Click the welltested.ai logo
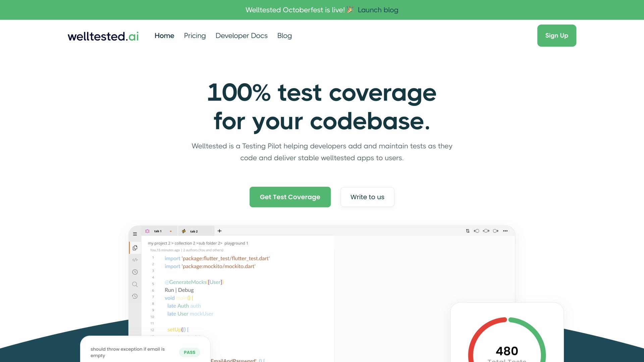The height and width of the screenshot is (362, 644). [103, 36]
